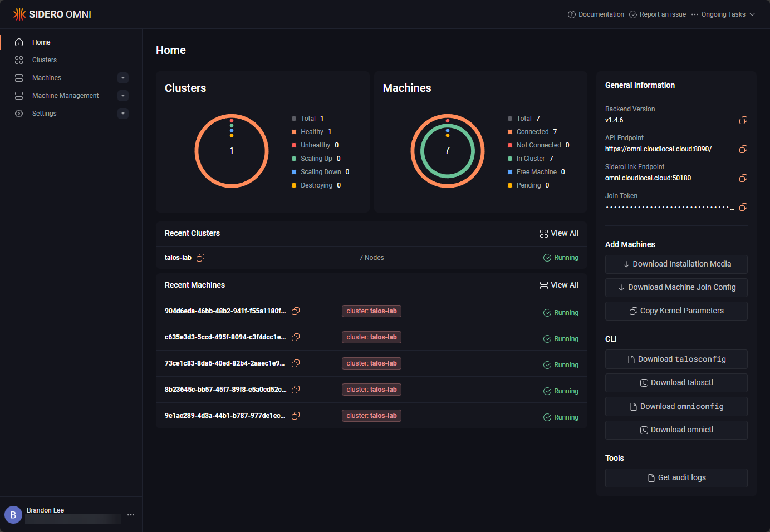770x532 pixels.
Task: Click Get audit logs button
Action: pos(676,478)
